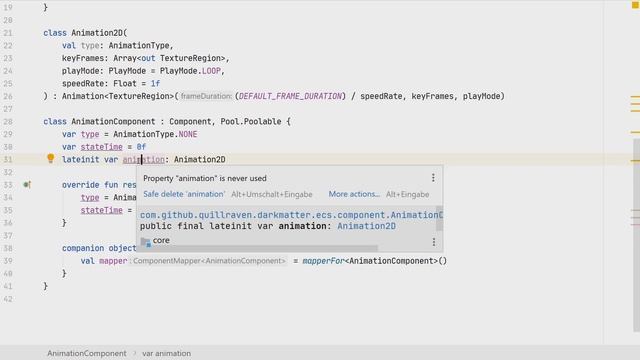The height and width of the screenshot is (360, 640).
Task: Open the inspection popup's three-dot options menu
Action: [x=433, y=178]
